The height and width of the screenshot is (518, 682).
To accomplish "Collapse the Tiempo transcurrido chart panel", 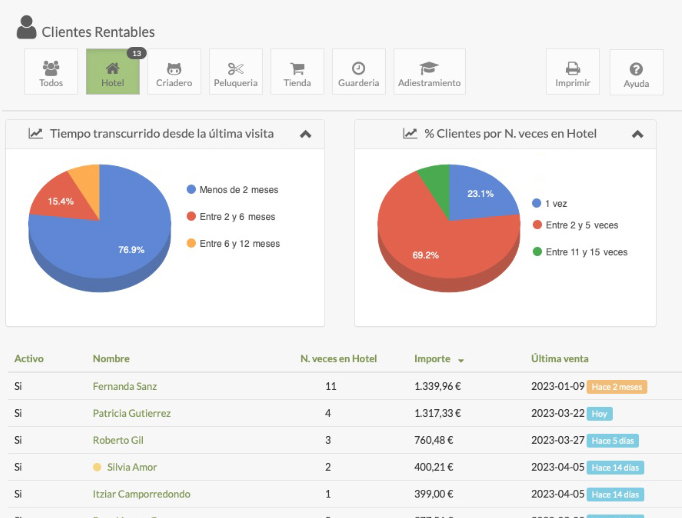I will tap(306, 134).
